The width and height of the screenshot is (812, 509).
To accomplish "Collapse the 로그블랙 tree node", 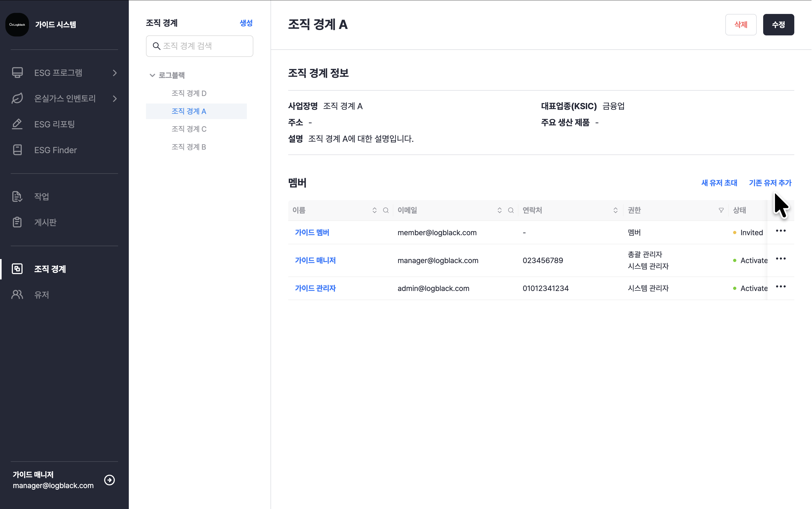I will [152, 75].
